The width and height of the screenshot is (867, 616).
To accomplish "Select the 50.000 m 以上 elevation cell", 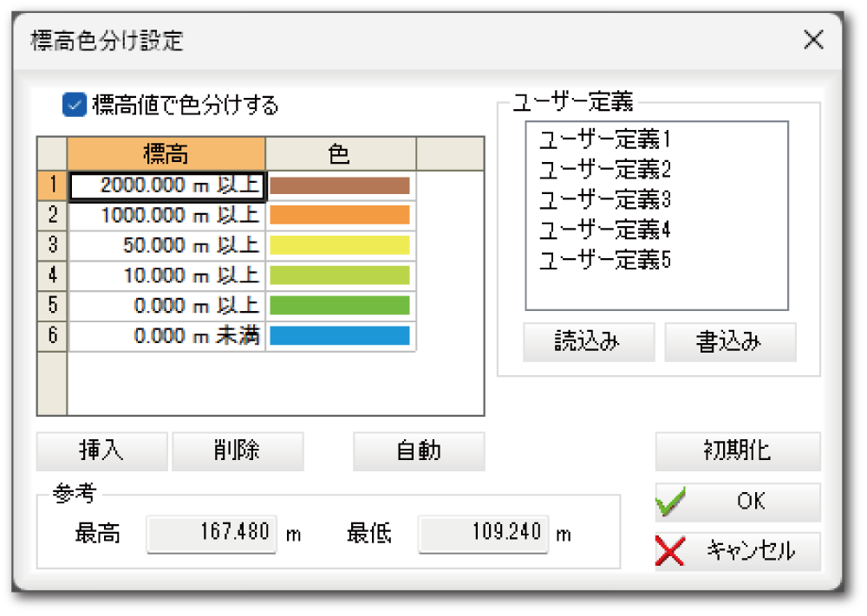I will coord(167,245).
